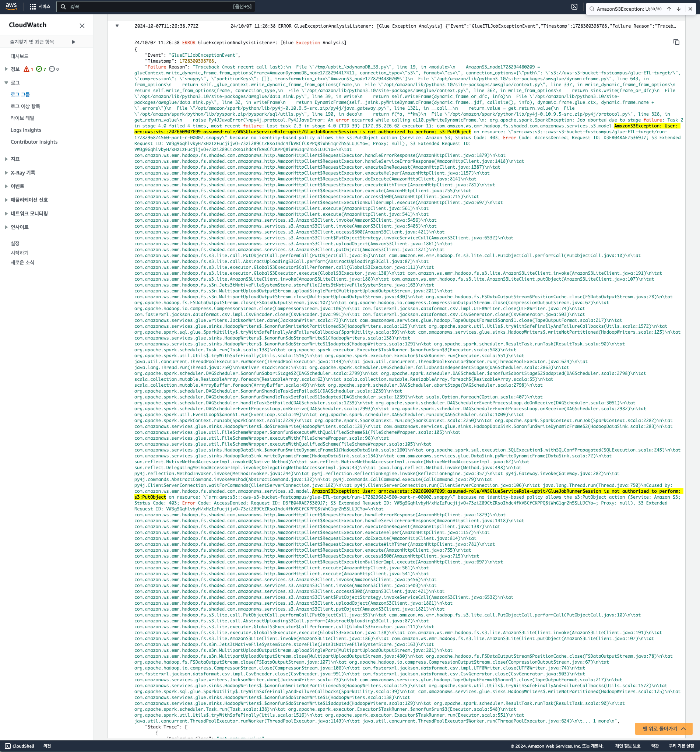Expand the 인사이트 section
Screen dimensions: 700x752
click(6, 227)
